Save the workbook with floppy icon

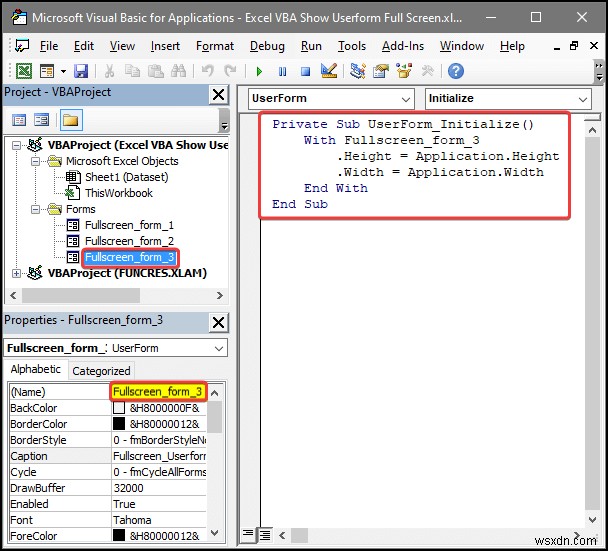(81, 71)
